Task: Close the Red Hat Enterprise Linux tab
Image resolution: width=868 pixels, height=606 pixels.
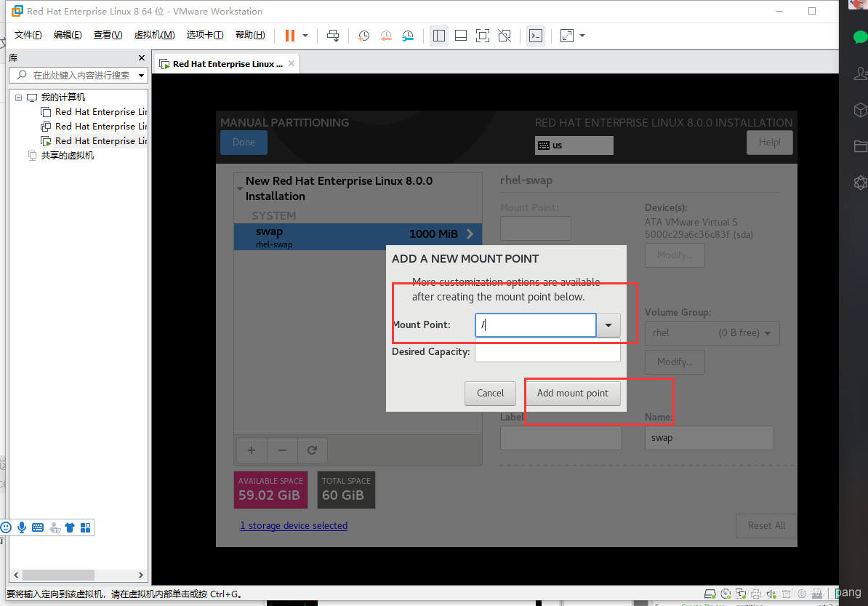Action: point(292,63)
